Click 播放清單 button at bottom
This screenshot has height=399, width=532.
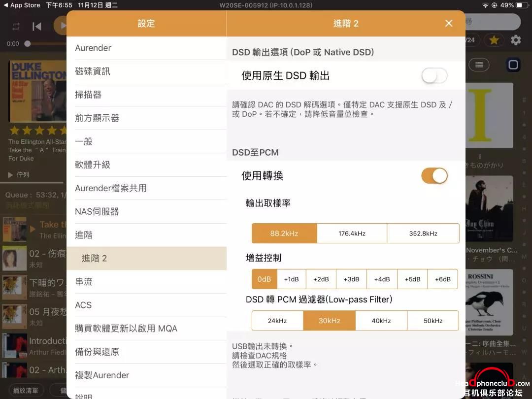point(26,391)
